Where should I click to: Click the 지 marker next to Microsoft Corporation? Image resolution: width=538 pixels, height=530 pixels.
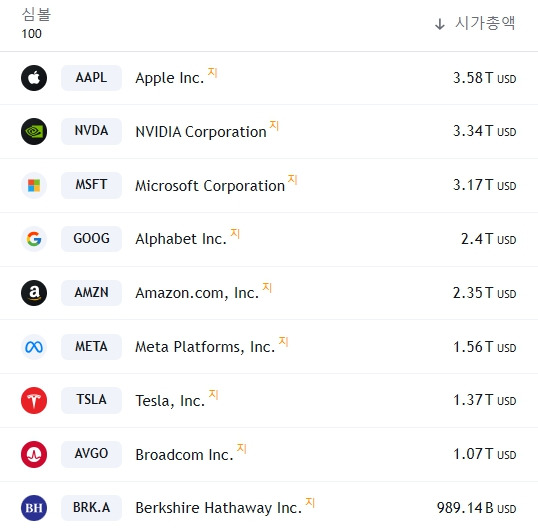click(x=292, y=179)
